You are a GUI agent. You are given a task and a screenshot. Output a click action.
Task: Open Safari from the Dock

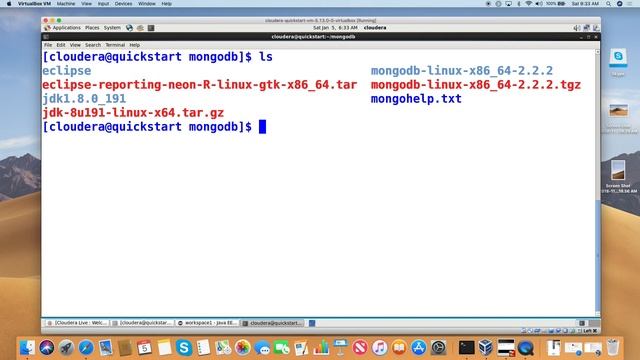pos(86,348)
